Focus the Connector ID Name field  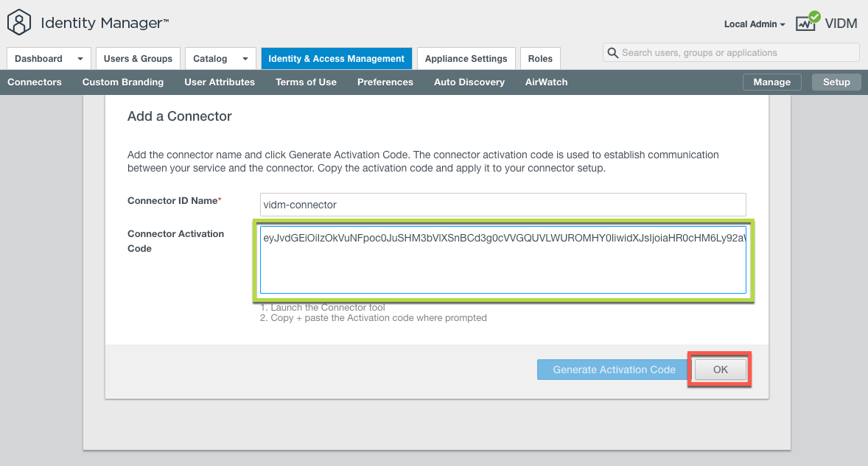point(503,205)
